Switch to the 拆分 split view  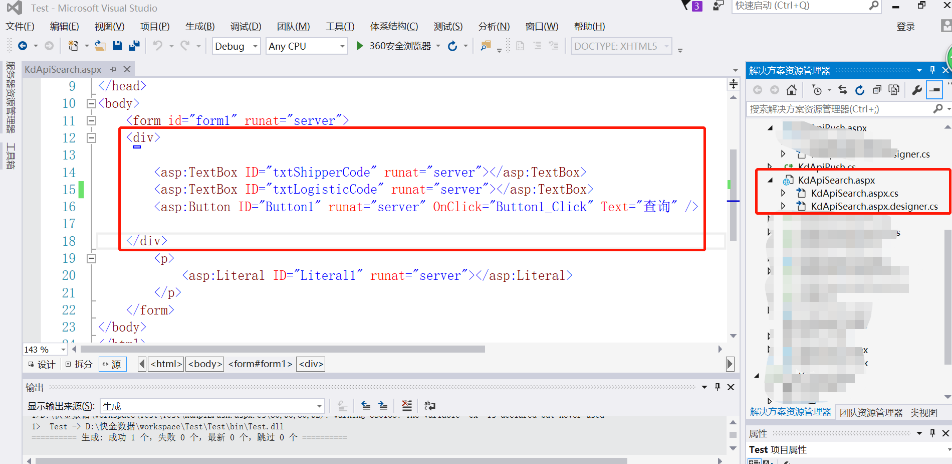click(x=79, y=364)
